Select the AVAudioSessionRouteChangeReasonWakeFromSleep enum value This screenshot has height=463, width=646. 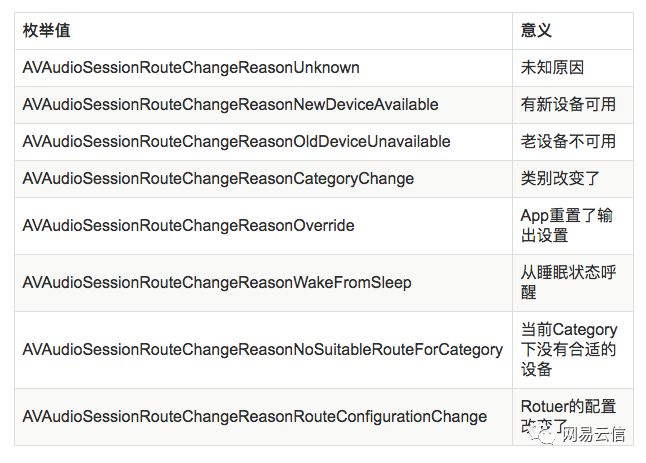click(217, 283)
